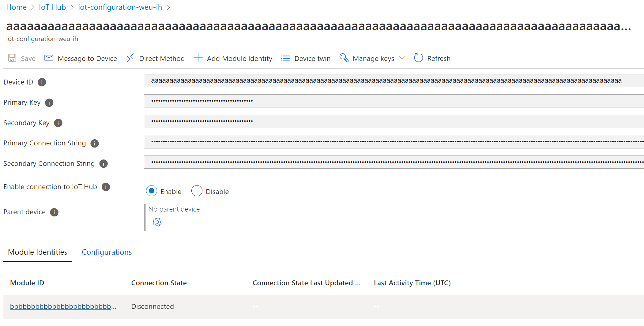
Task: Show info for Parent device
Action: pyautogui.click(x=54, y=212)
